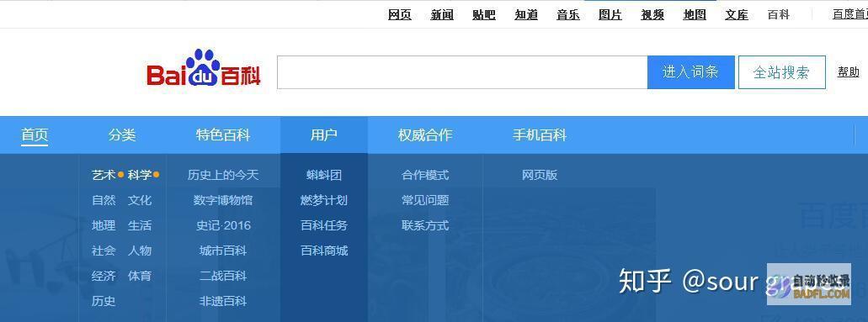This screenshot has height=322, width=868.
Task: Open 数字博物馆
Action: click(x=223, y=200)
